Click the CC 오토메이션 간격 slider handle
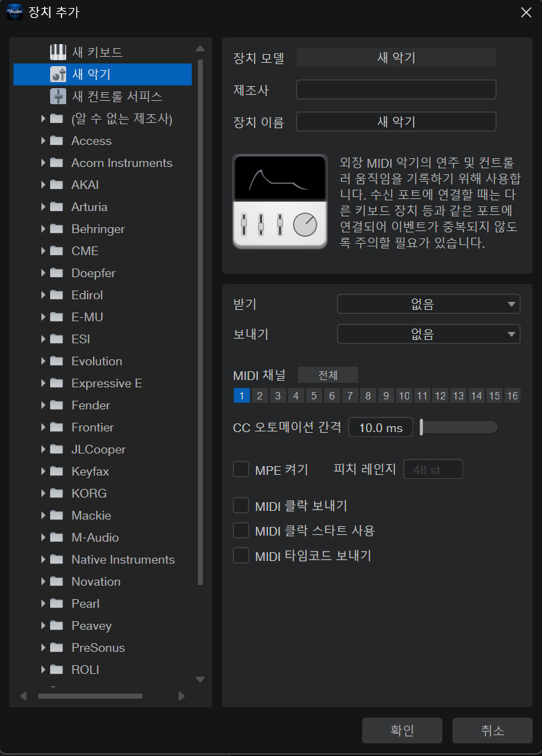Viewport: 542px width, 756px height. coord(422,427)
